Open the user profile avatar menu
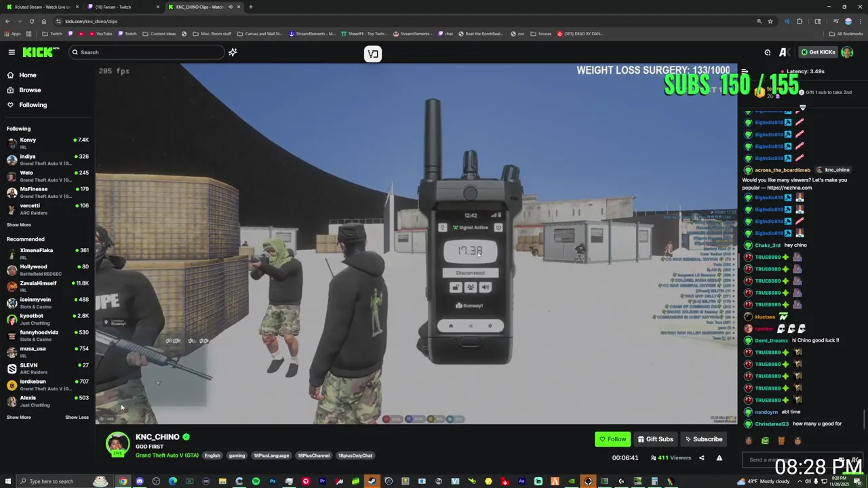The width and height of the screenshot is (868, 488). pos(847,52)
